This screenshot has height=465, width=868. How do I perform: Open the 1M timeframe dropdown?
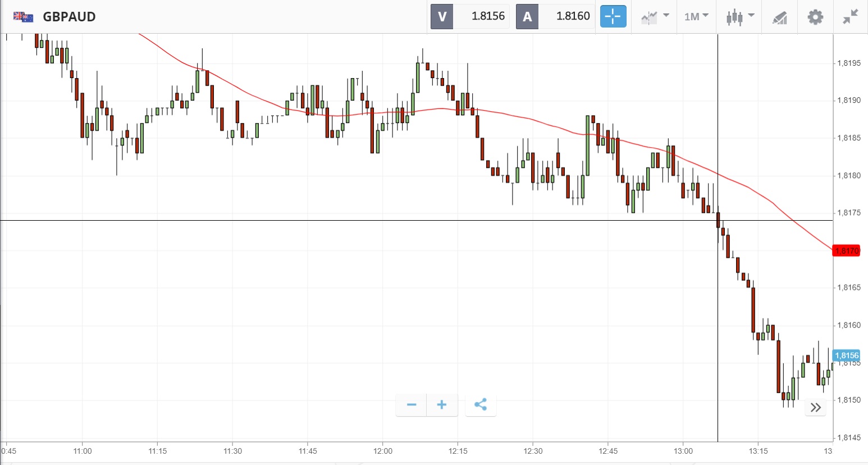(x=696, y=16)
